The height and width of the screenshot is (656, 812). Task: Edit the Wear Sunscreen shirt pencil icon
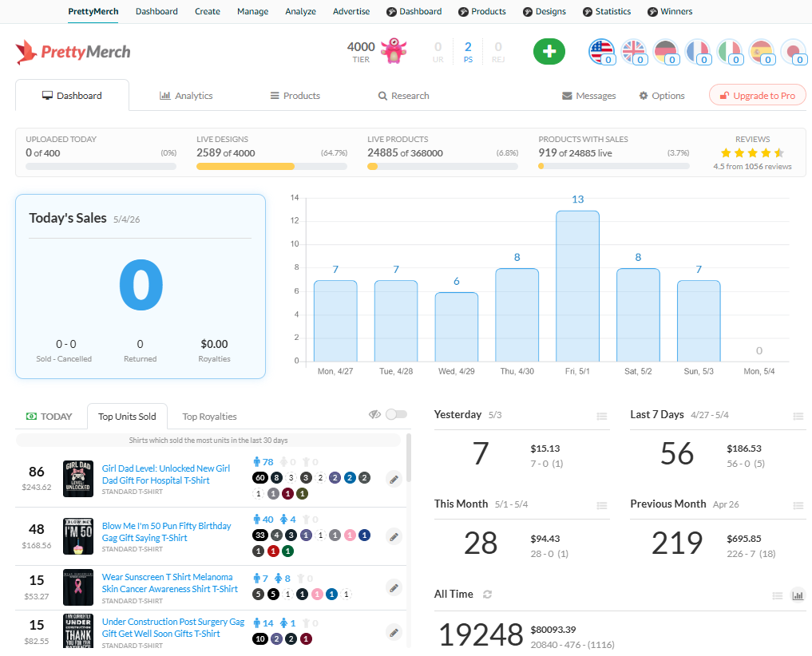click(394, 587)
